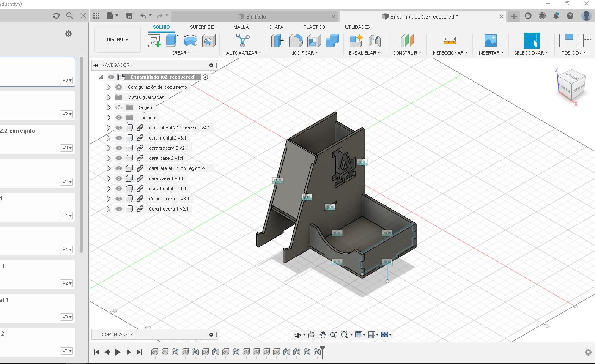This screenshot has height=364, width=595.
Task: Expand cara lateral 2.2 corregido v4:1
Action: (108, 128)
